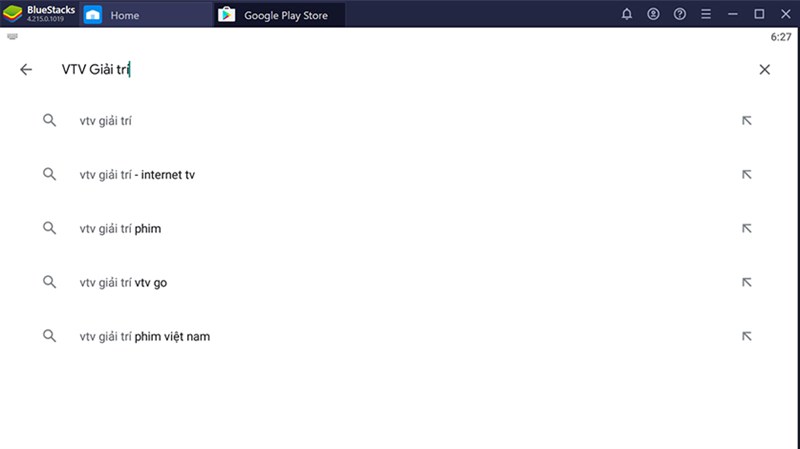Fill query using arrow for "vtv giải trí"
800x449 pixels.
pyautogui.click(x=746, y=120)
